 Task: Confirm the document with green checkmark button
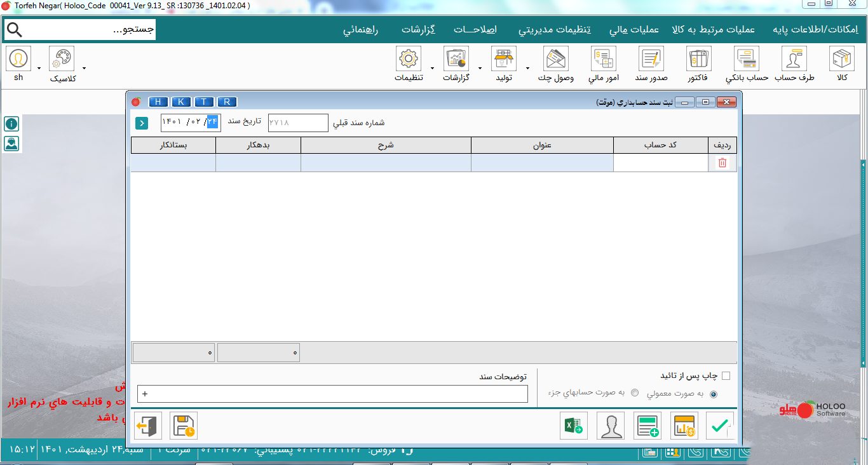720,426
